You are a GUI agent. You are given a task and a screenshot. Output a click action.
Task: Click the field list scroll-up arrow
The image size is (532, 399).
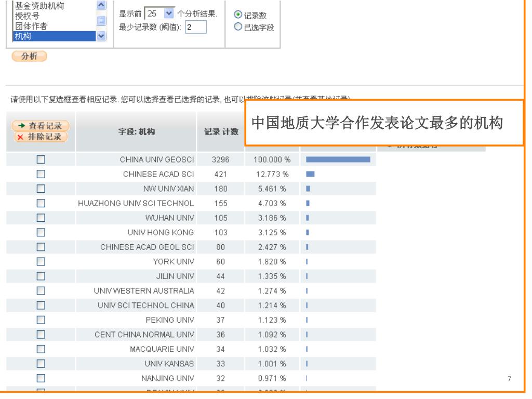(x=101, y=5)
